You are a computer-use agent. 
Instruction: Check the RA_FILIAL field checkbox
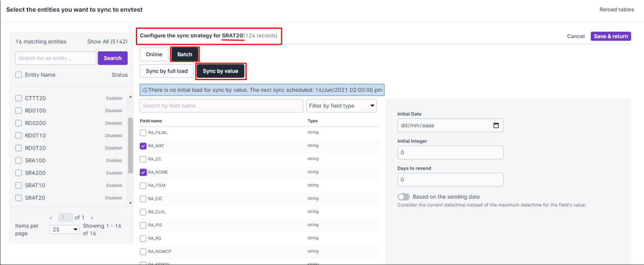pos(143,133)
